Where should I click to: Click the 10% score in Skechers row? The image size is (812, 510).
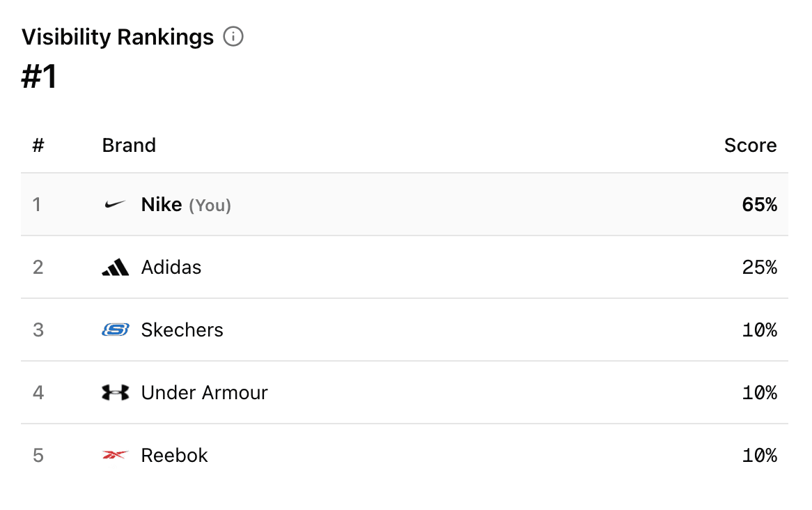759,330
